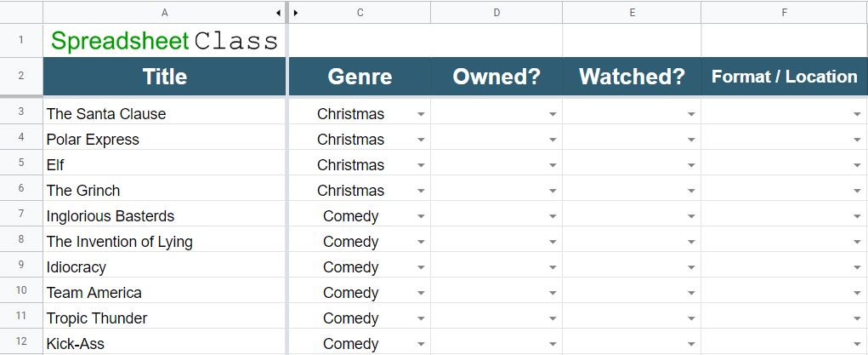
Task: Select Idiocracy title cell
Action: coord(164,266)
